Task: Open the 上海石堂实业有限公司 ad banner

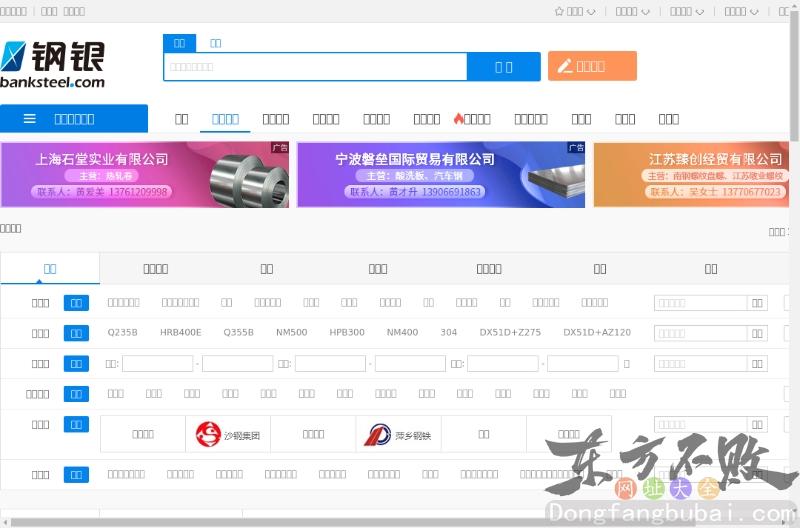Action: (145, 175)
